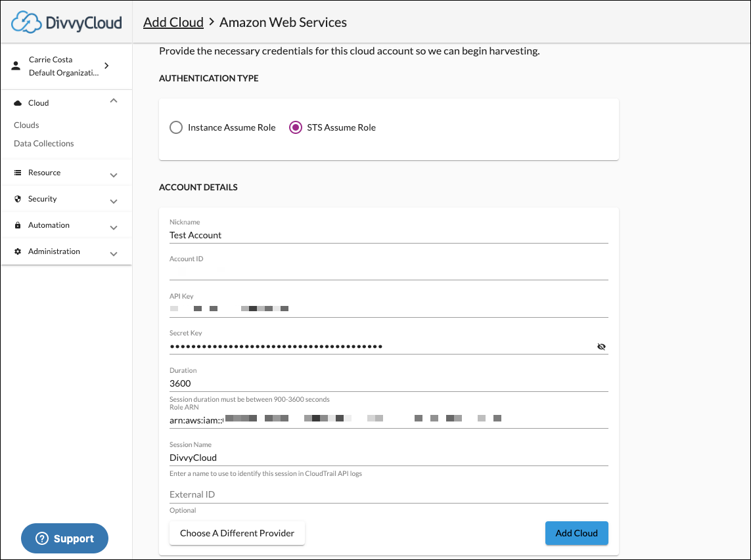The width and height of the screenshot is (751, 560).
Task: Select Instance Assume Role radio button
Action: click(176, 127)
